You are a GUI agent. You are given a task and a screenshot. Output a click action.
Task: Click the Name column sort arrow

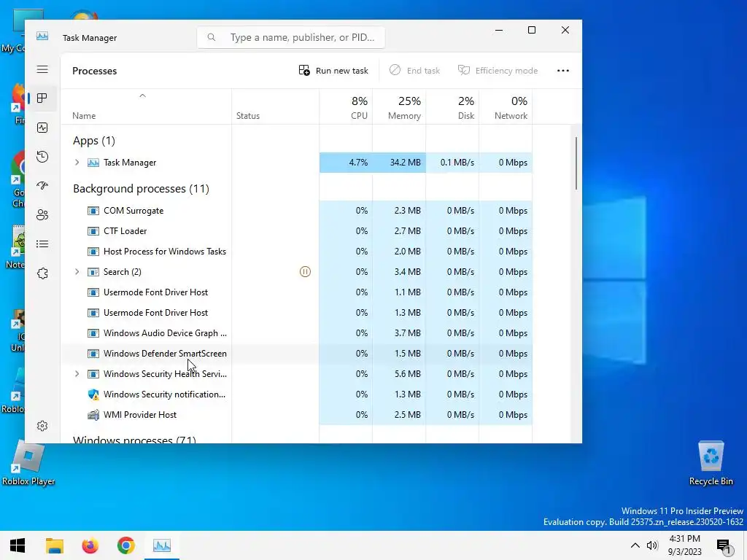pos(142,96)
